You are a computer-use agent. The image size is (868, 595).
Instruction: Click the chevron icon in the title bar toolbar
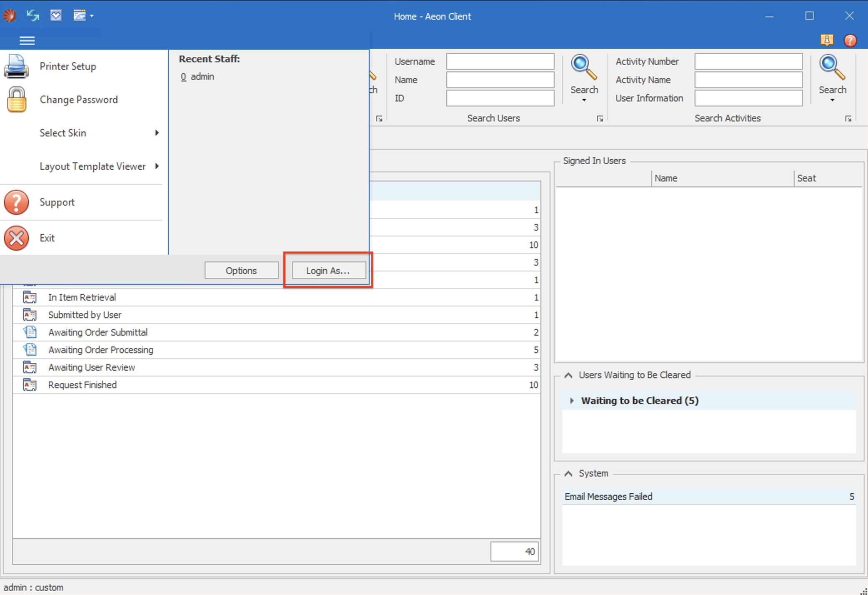pyautogui.click(x=56, y=15)
